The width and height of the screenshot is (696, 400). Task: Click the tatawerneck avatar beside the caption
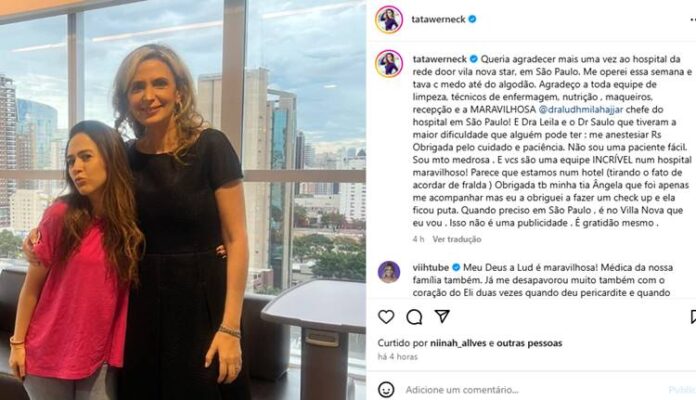tap(389, 64)
